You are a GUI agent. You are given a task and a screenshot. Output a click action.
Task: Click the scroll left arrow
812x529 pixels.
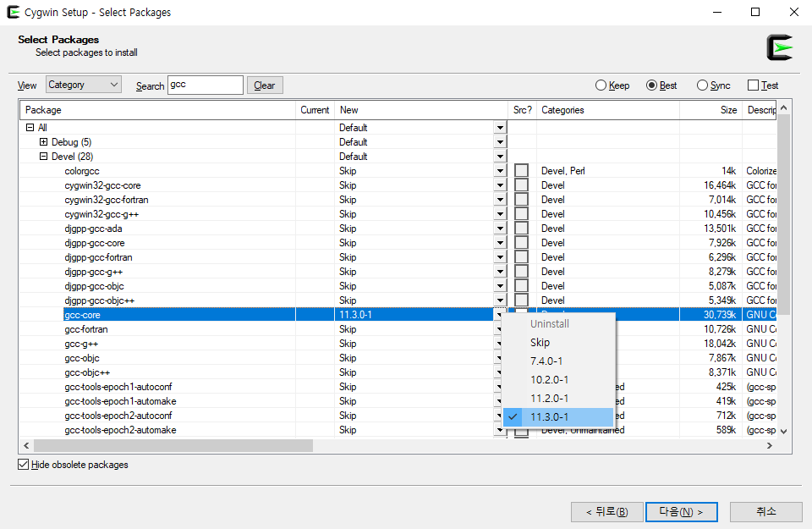pos(26,445)
